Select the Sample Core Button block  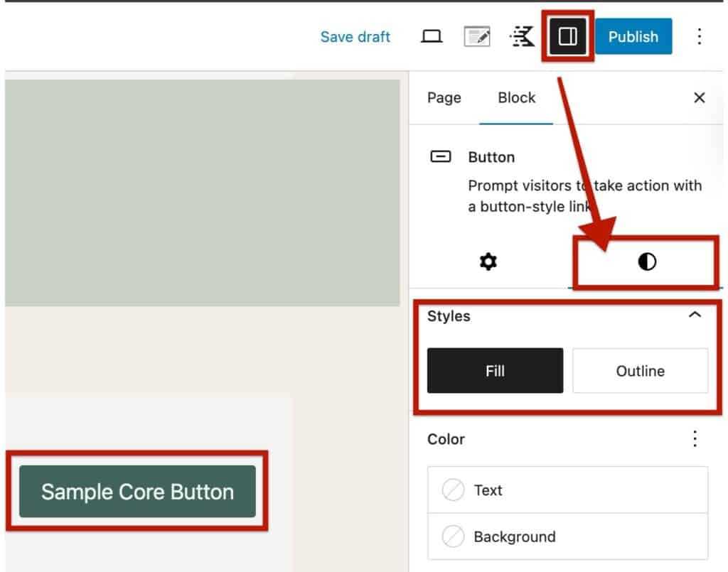click(137, 492)
